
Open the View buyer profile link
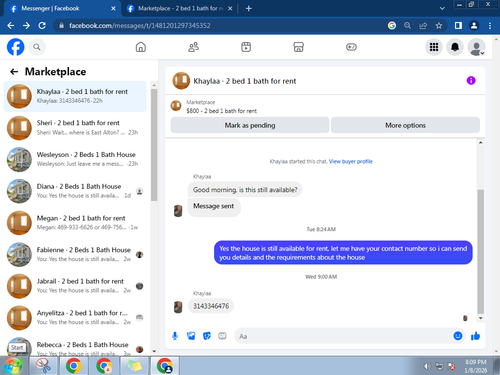point(351,161)
